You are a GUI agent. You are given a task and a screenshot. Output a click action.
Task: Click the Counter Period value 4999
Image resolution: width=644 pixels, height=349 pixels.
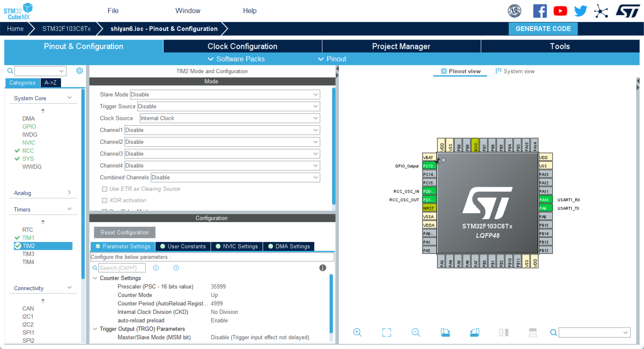(x=217, y=303)
